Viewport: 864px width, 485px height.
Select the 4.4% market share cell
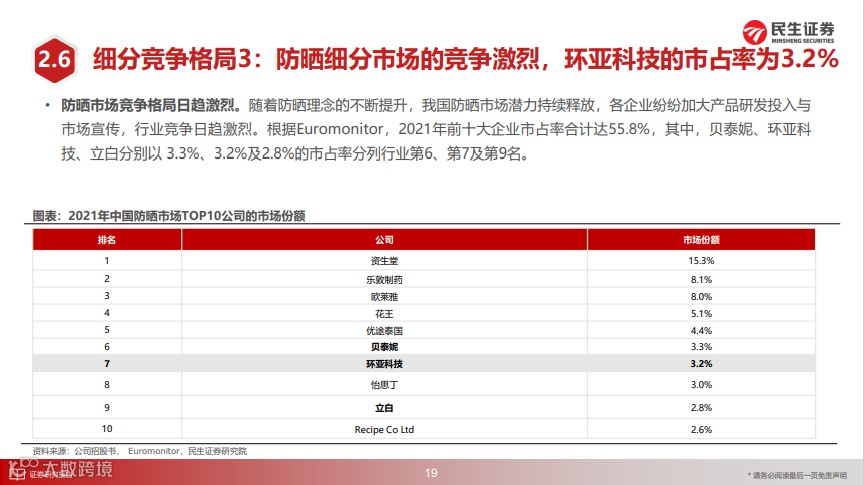(701, 331)
